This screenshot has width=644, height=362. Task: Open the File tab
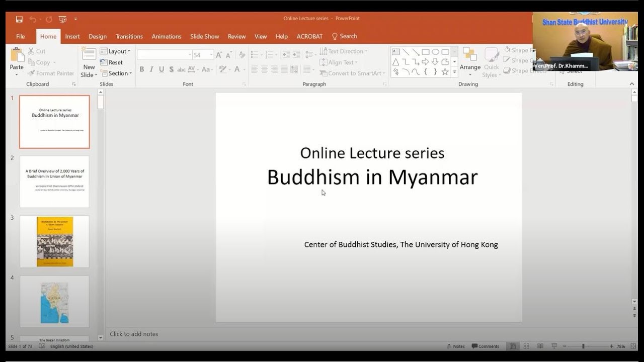[x=21, y=36]
